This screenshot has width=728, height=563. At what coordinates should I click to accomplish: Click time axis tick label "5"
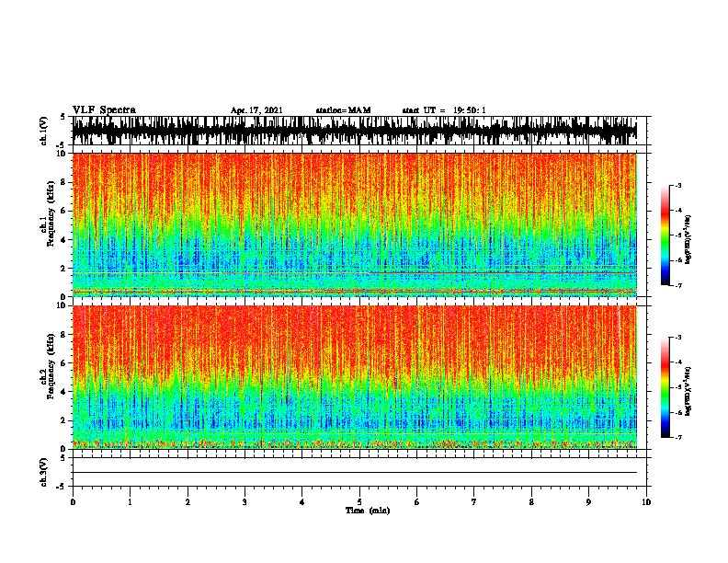point(359,502)
